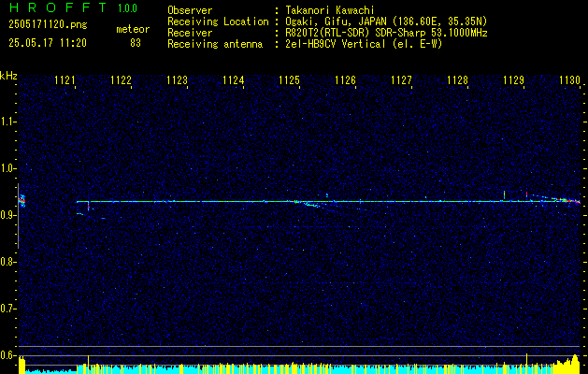Screen dimensions: 588x374
Task: Click time marker 1125
Action: [x=289, y=80]
